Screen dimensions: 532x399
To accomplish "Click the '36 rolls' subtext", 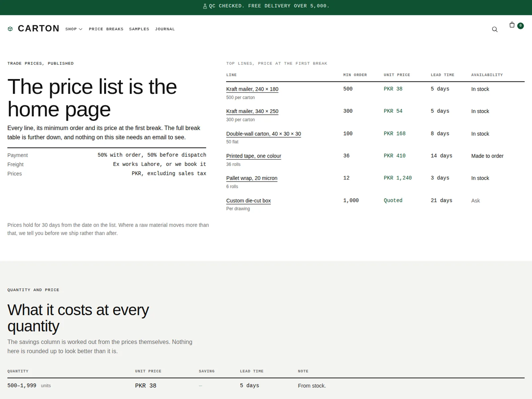I will [x=233, y=164].
